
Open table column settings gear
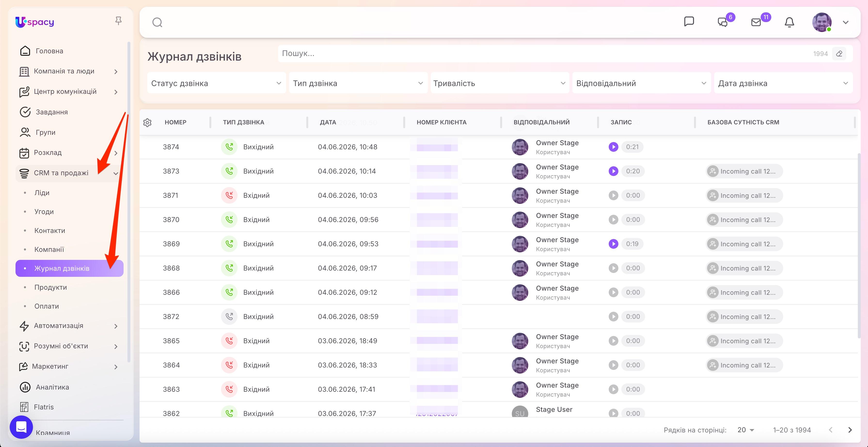point(147,122)
